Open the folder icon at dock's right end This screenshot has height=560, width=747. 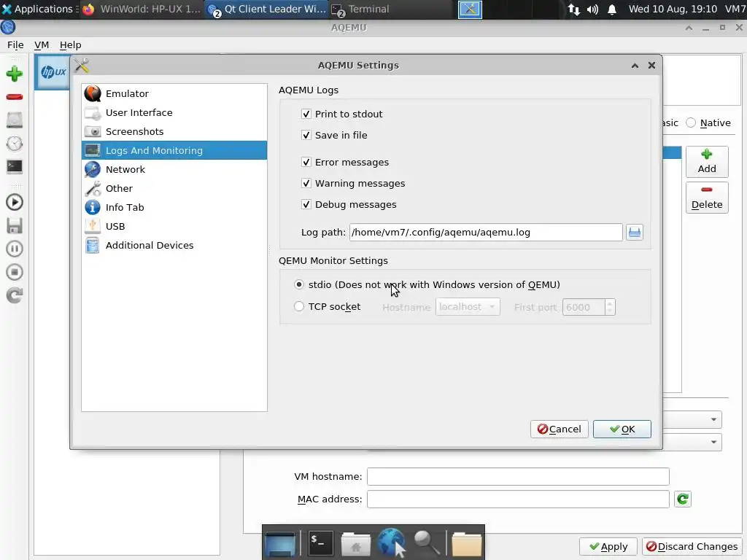click(x=466, y=544)
